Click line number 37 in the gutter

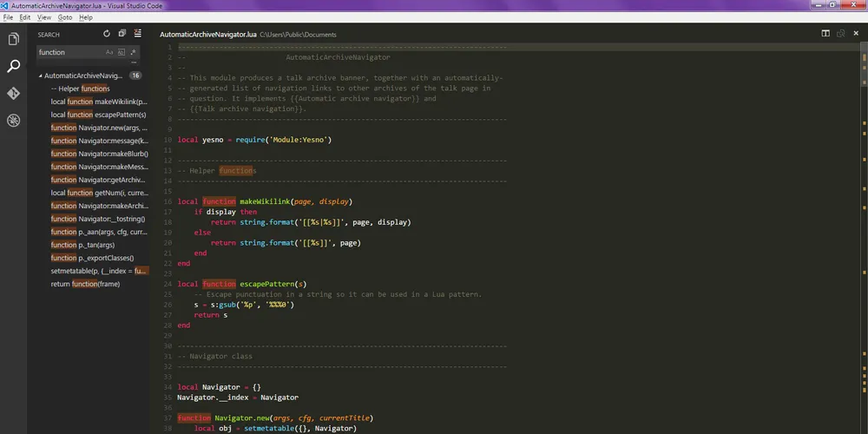coord(168,418)
